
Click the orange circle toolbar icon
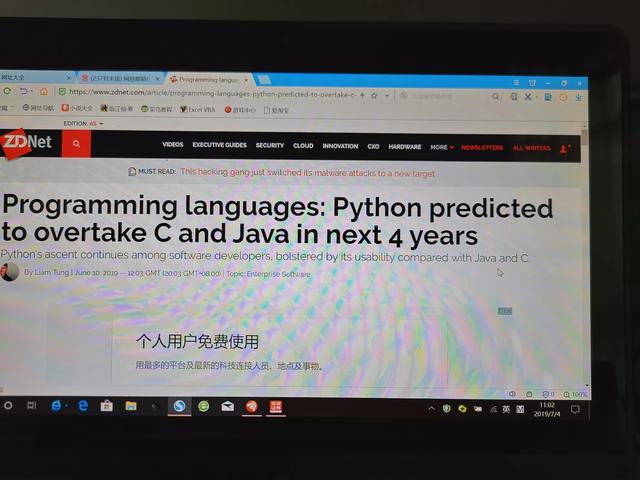(x=563, y=97)
